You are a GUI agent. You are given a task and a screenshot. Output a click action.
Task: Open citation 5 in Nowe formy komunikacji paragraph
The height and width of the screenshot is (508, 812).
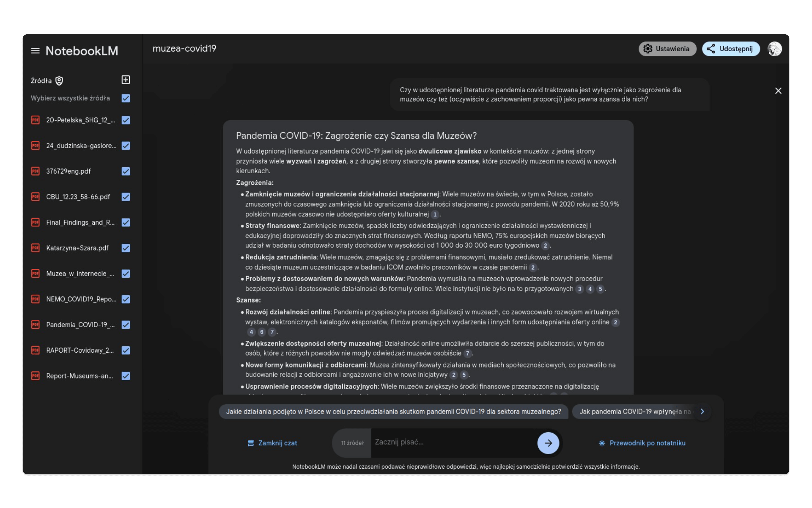464,375
